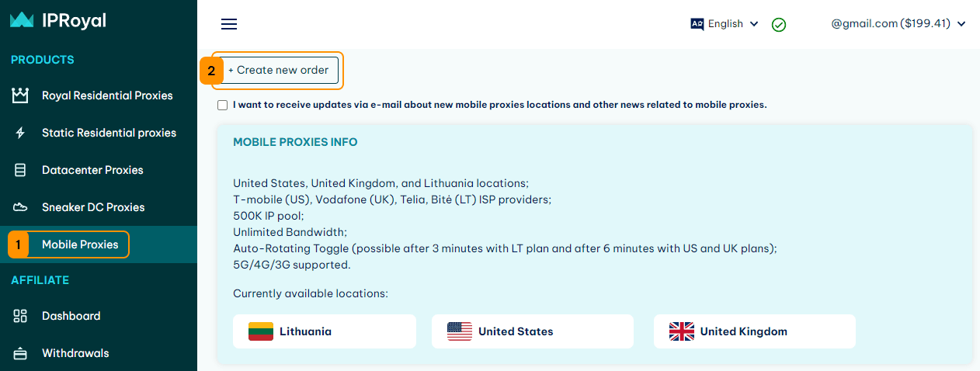Enable e-mail updates checkbox for mobile proxies

(x=223, y=105)
